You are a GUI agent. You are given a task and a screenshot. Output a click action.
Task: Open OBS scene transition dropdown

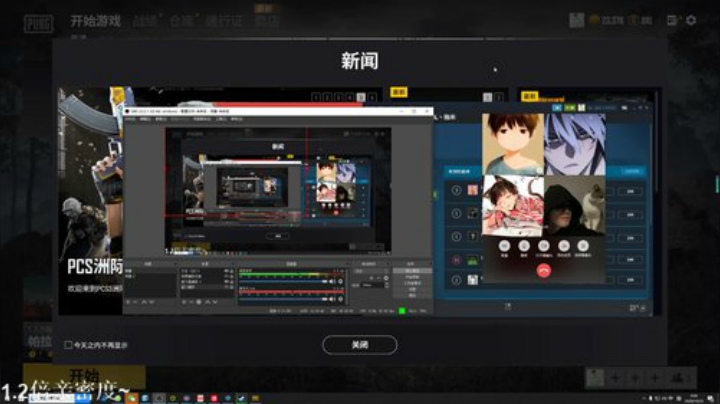tap(371, 271)
